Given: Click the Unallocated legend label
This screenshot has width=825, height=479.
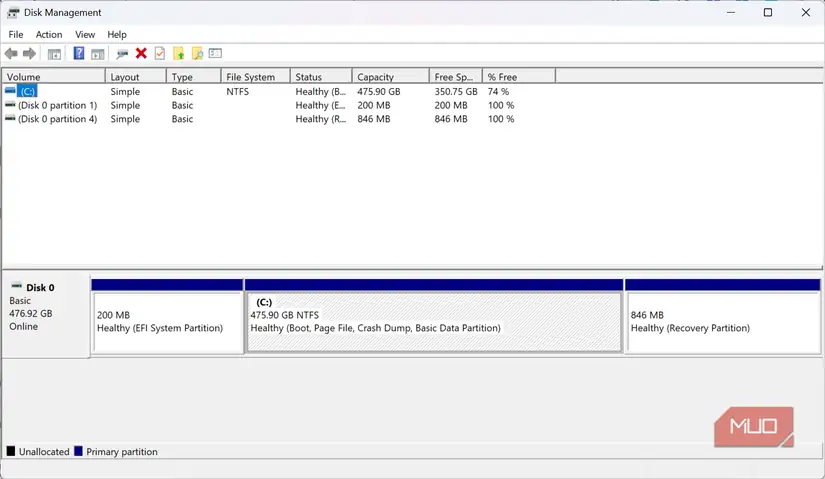Looking at the screenshot, I should pos(44,452).
